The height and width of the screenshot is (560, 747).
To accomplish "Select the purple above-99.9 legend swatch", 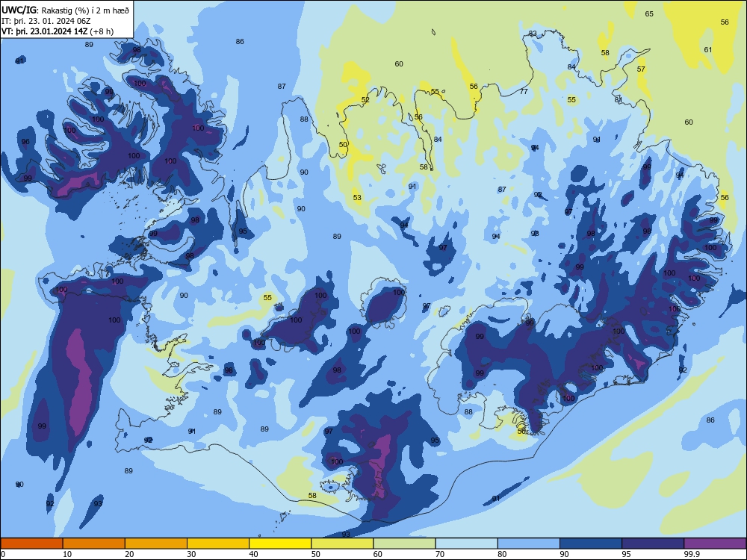I will 715,544.
